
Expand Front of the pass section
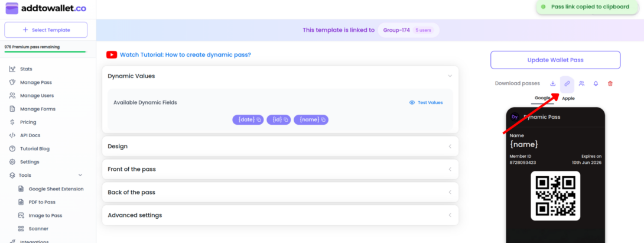tap(280, 170)
